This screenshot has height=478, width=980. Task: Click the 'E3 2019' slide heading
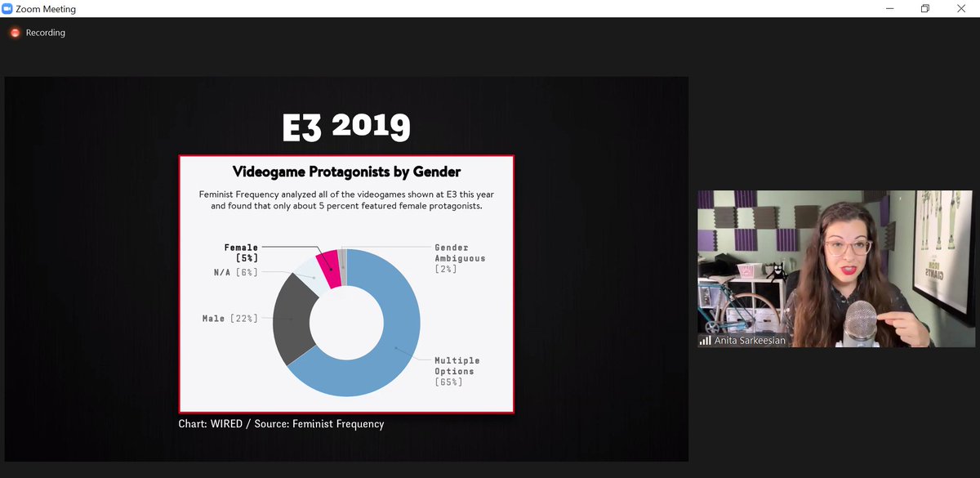(x=346, y=127)
